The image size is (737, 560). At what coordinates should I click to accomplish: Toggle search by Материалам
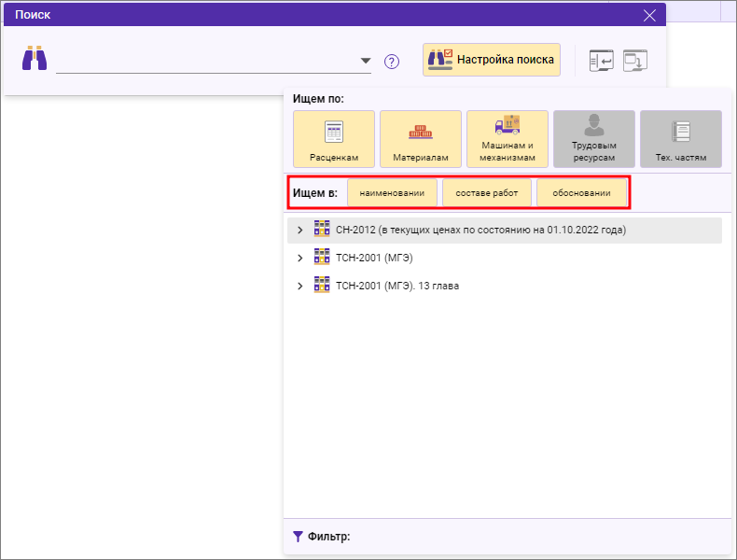point(421,138)
